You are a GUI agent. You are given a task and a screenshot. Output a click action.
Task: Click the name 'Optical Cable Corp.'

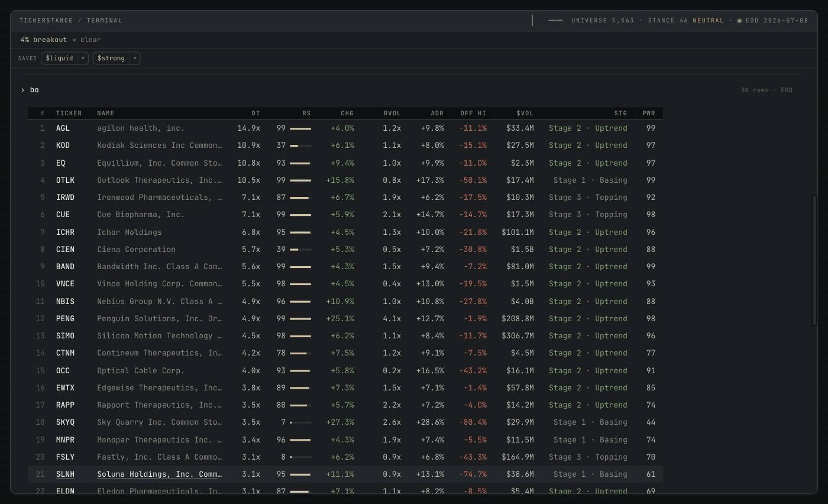(x=141, y=370)
